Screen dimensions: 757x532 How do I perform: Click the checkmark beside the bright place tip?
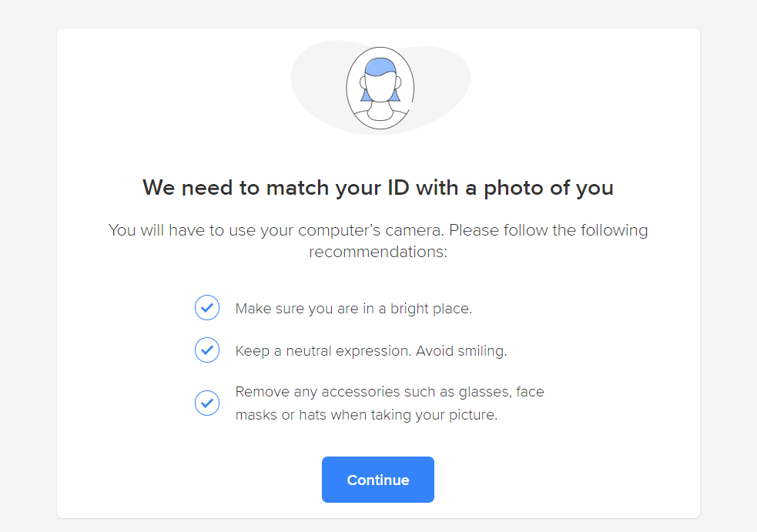click(207, 308)
